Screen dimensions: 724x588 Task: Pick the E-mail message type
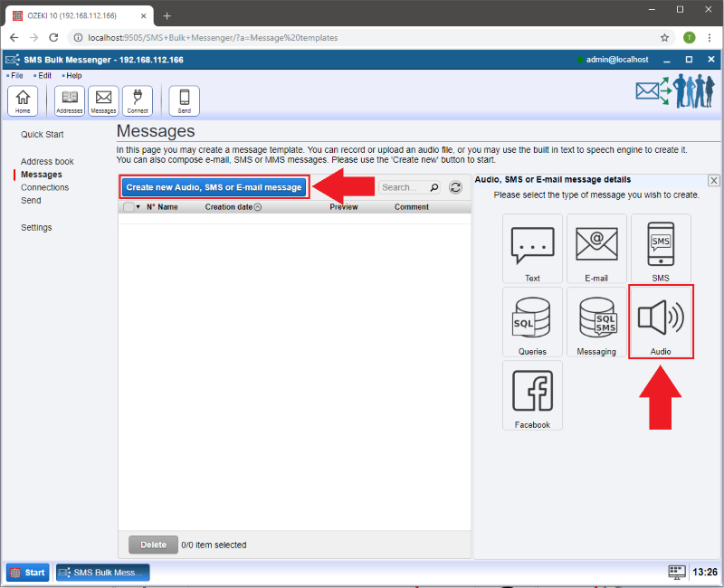(x=596, y=249)
